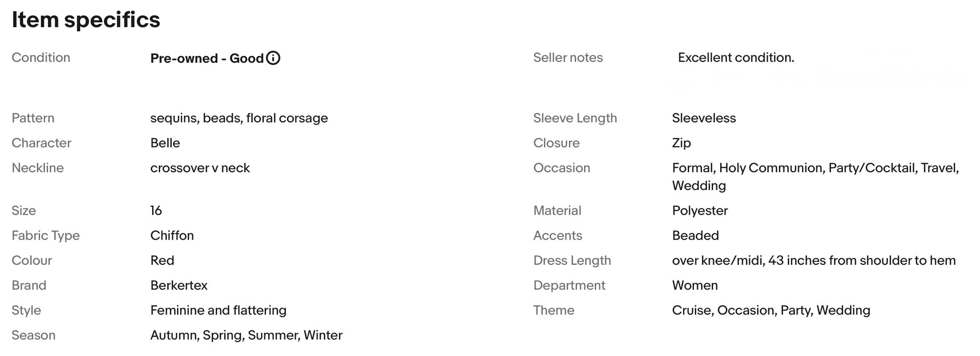
Task: Select the Cruise, Occasion, Party, Wedding theme
Action: pyautogui.click(x=771, y=311)
